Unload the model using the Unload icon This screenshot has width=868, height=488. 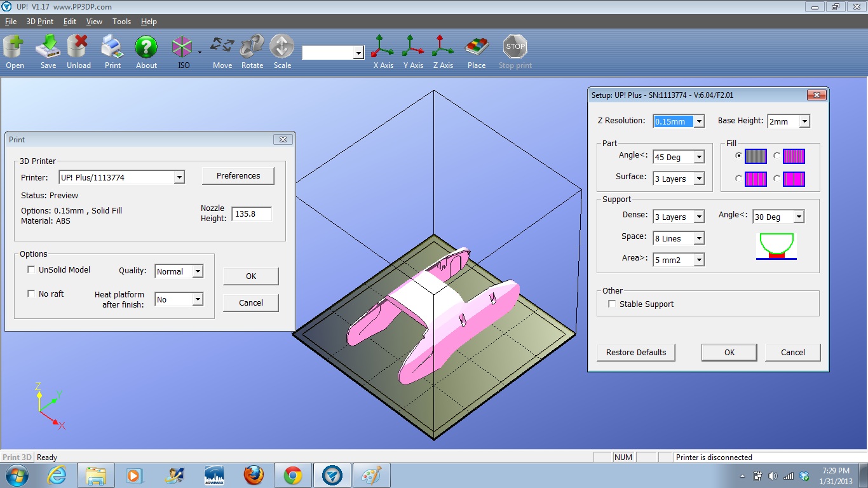pyautogui.click(x=79, y=47)
